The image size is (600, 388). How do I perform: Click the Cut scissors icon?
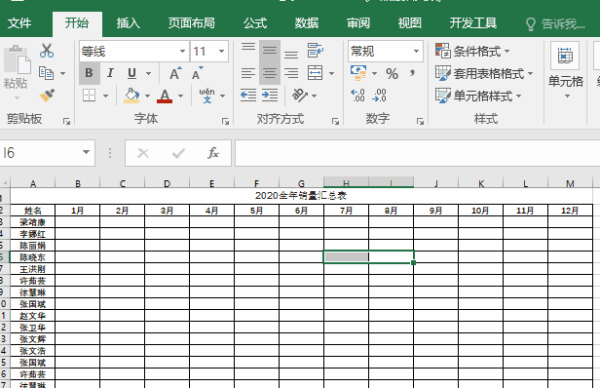47,51
